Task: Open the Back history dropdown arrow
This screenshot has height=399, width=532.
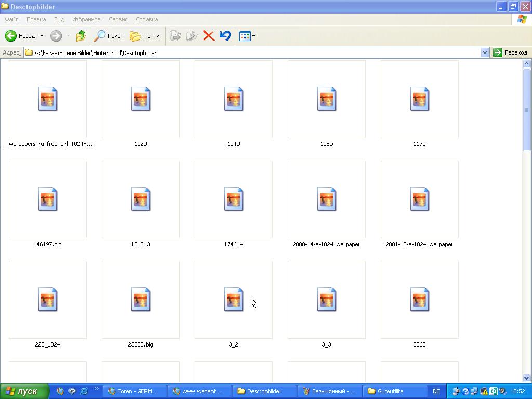Action: [x=42, y=36]
